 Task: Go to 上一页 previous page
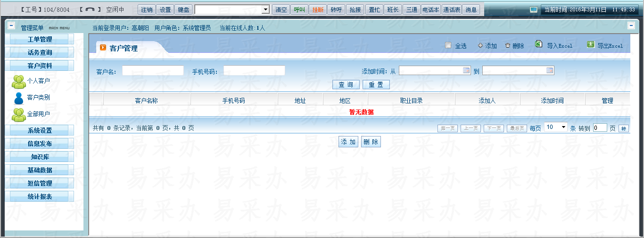471,128
